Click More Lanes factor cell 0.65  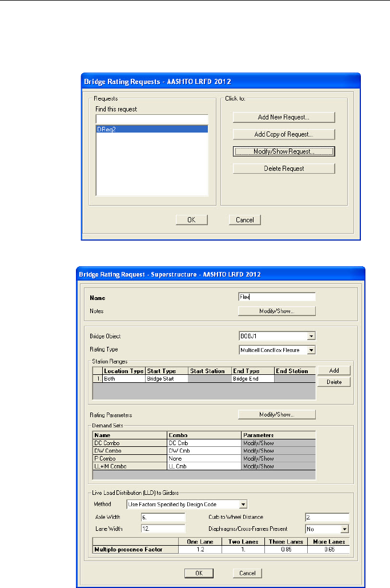click(x=328, y=549)
